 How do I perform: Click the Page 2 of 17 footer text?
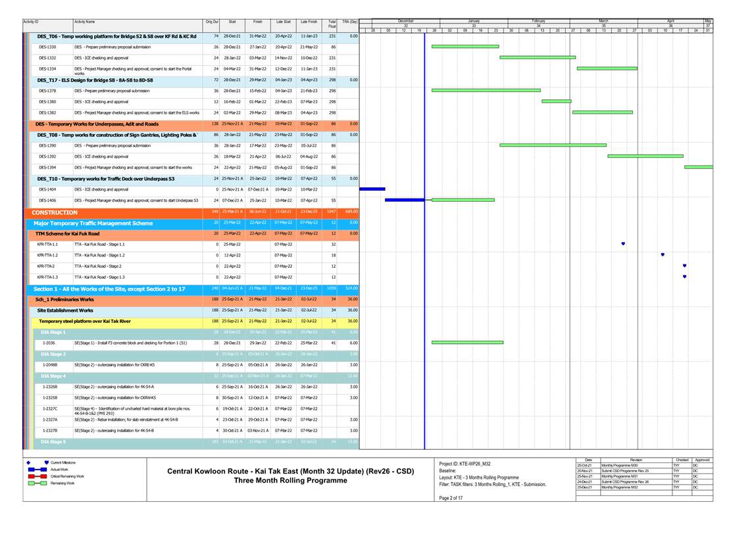click(x=451, y=498)
